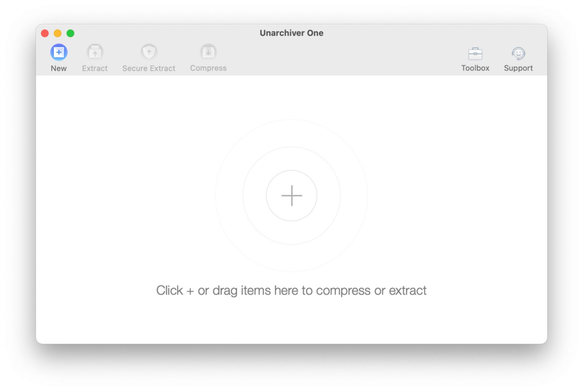Select the Secure Extract shield icon
This screenshot has width=584, height=392.
149,52
